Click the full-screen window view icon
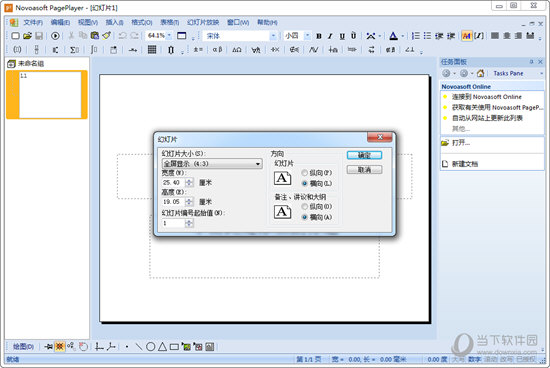This screenshot has height=368, width=550. coord(182,35)
